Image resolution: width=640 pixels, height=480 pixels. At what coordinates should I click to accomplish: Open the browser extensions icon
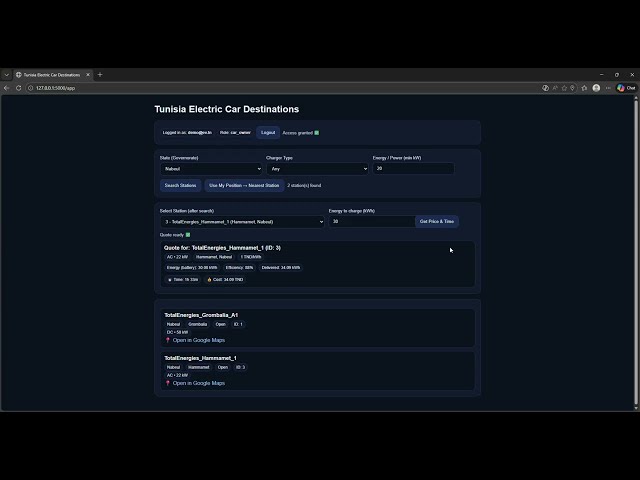pyautogui.click(x=584, y=88)
